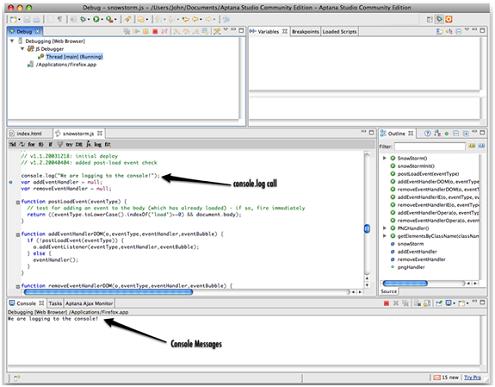Select the Debug view tab

tap(25, 31)
